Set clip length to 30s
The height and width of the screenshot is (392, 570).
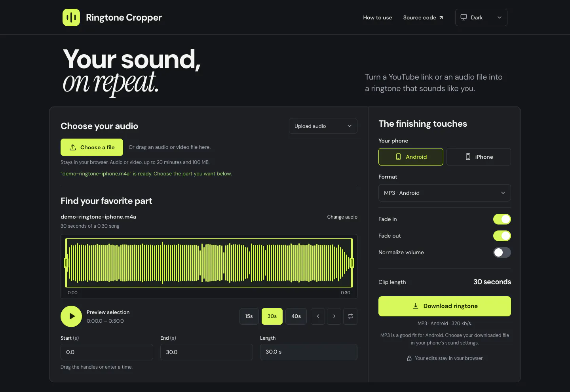click(x=272, y=316)
